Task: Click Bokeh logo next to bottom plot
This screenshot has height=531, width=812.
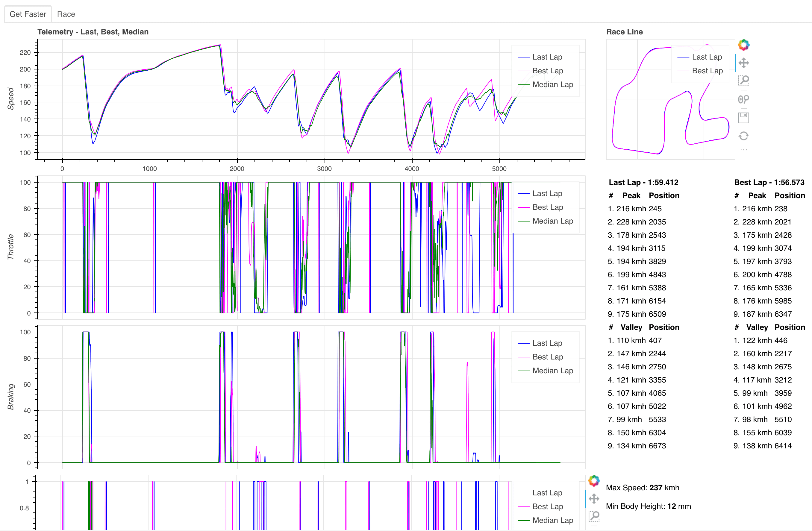Action: click(x=594, y=480)
